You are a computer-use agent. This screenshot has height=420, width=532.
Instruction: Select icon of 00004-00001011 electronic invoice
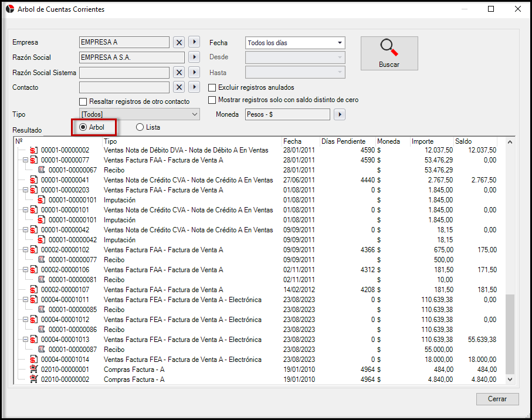[x=33, y=300]
